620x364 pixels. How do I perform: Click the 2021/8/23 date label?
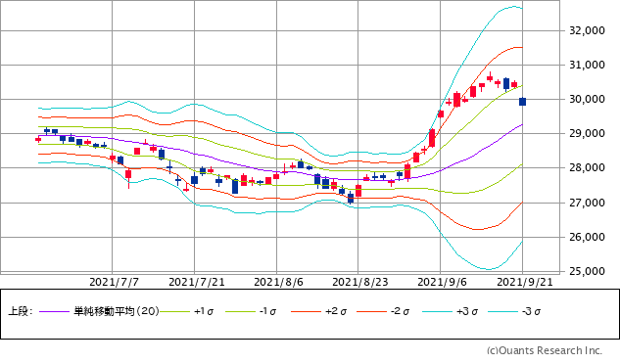coord(360,282)
